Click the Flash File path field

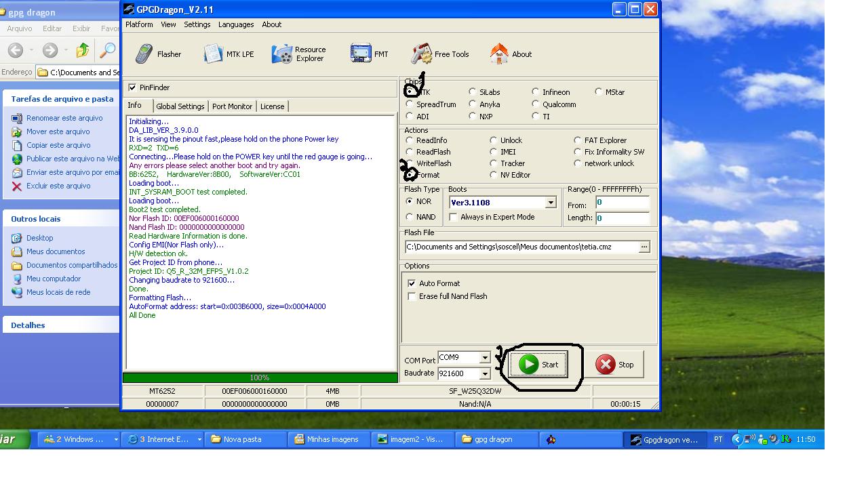point(521,247)
